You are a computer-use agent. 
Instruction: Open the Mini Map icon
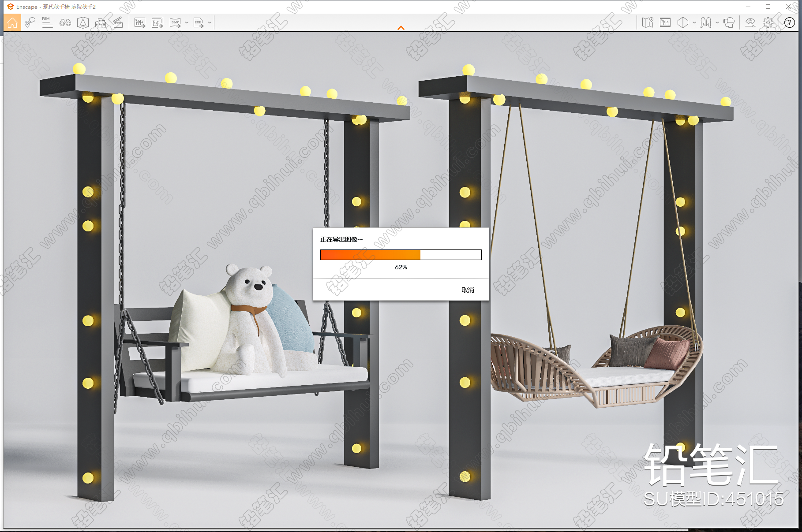648,22
